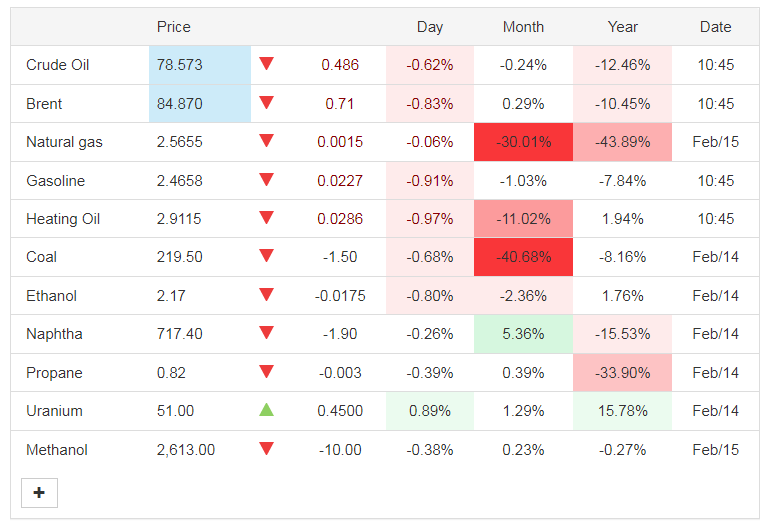Screen dimensions: 766x527
Task: Select Natural gas price 2.5655
Action: (179, 142)
